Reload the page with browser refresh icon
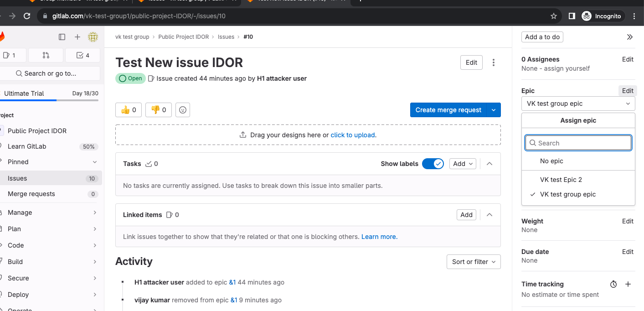 pyautogui.click(x=27, y=16)
